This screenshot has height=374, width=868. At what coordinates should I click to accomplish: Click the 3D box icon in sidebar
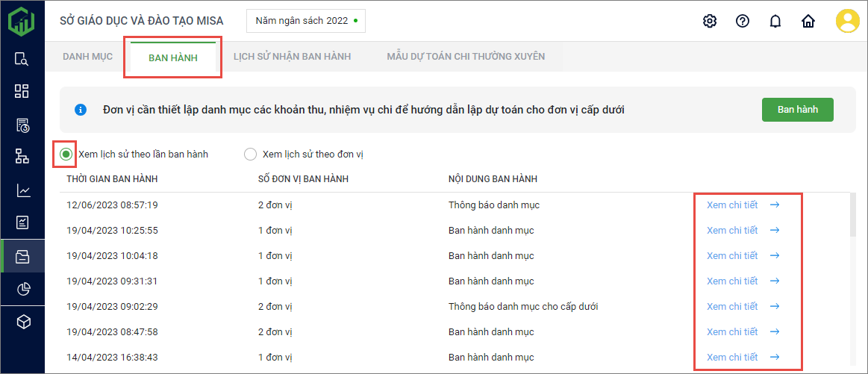(x=22, y=322)
